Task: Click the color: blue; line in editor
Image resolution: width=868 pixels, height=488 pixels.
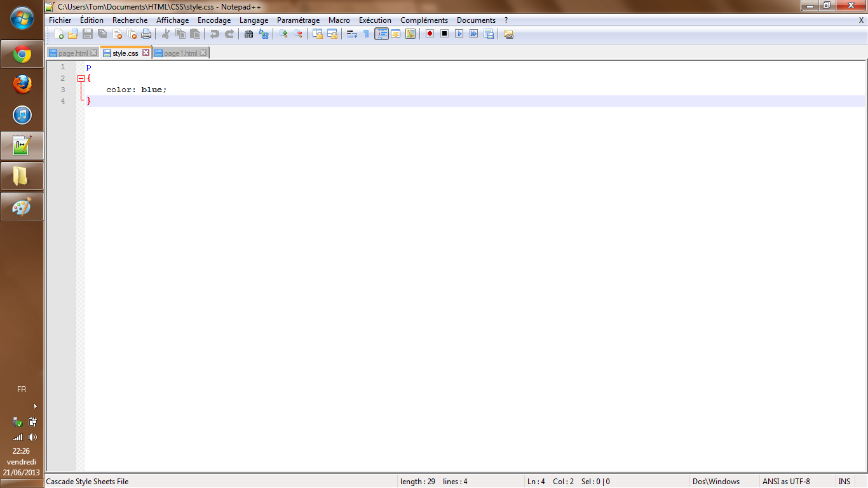Action: point(136,90)
